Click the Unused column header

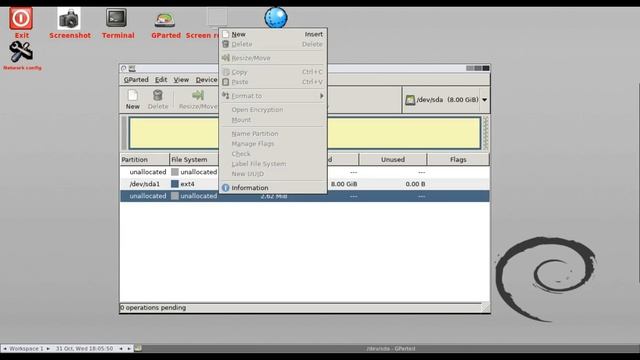[393, 160]
